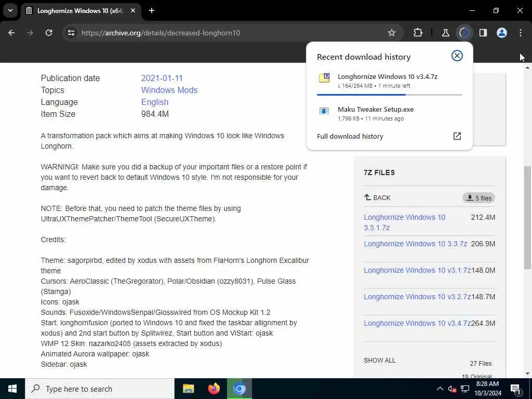Open publication date 2021-01-11 link

coord(162,78)
